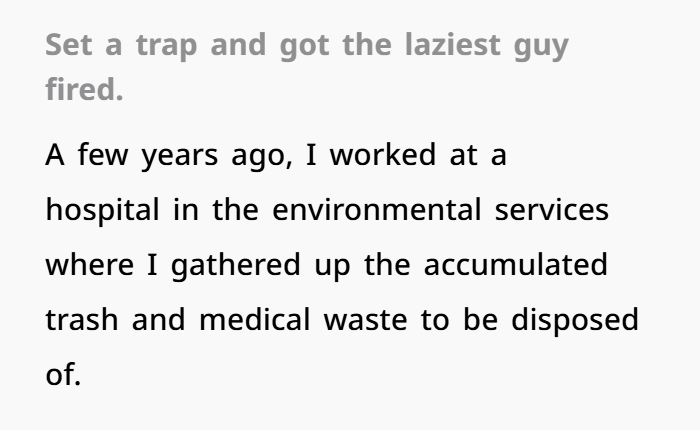The height and width of the screenshot is (430, 700).
Task: Click the word "trap" in the heading
Action: pyautogui.click(x=167, y=47)
